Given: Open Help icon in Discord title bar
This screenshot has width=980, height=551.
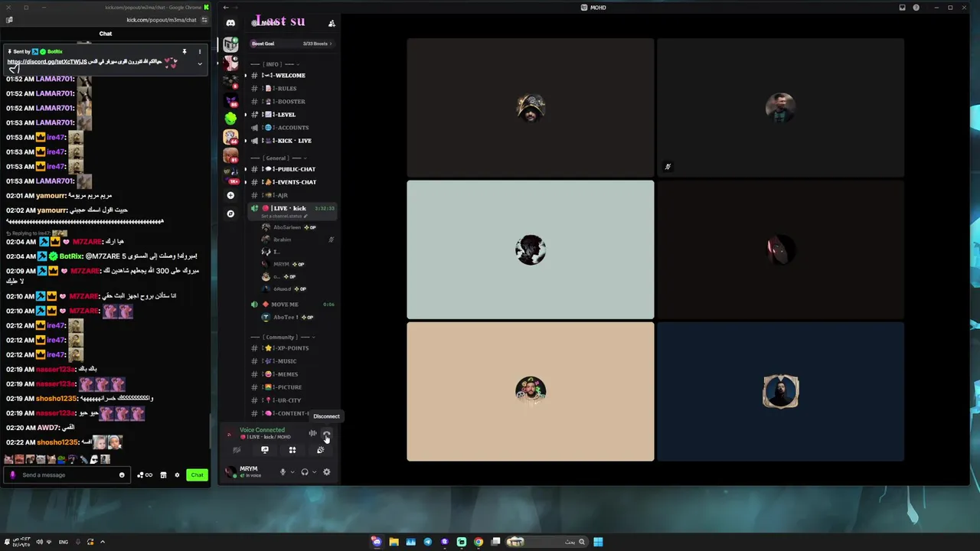Looking at the screenshot, I should coord(916,8).
